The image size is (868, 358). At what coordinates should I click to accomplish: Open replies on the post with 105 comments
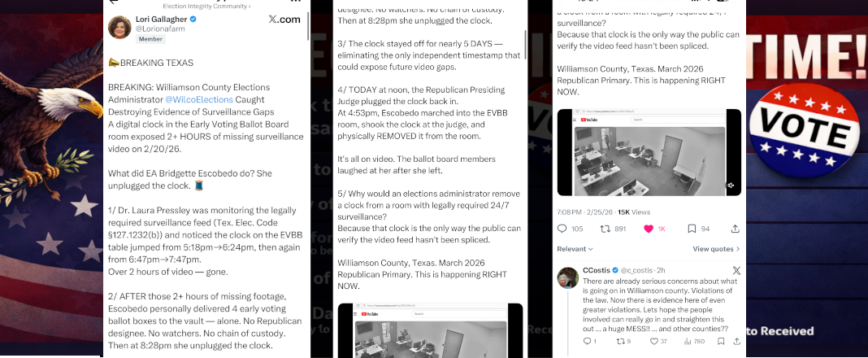(x=570, y=229)
